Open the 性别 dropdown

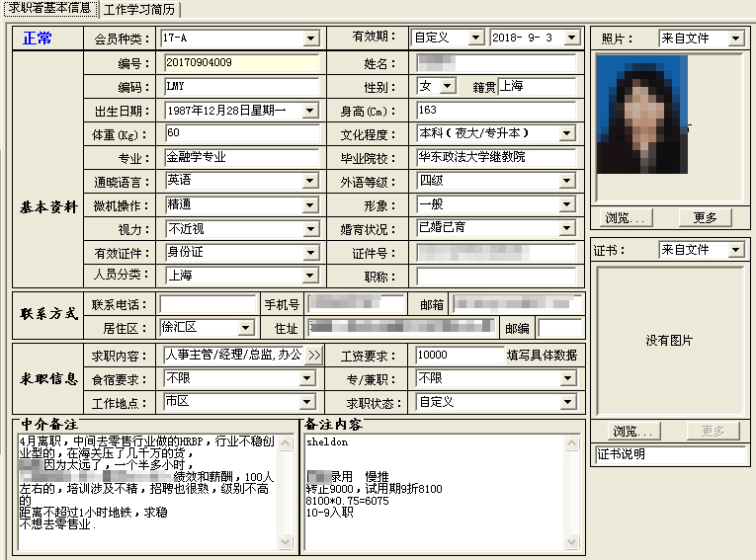(x=448, y=86)
